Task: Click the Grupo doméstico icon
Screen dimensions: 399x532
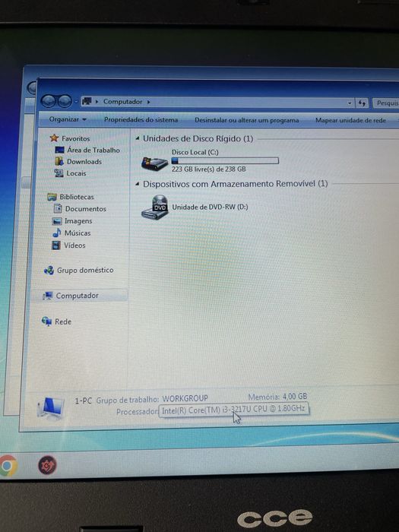Action: (49, 270)
